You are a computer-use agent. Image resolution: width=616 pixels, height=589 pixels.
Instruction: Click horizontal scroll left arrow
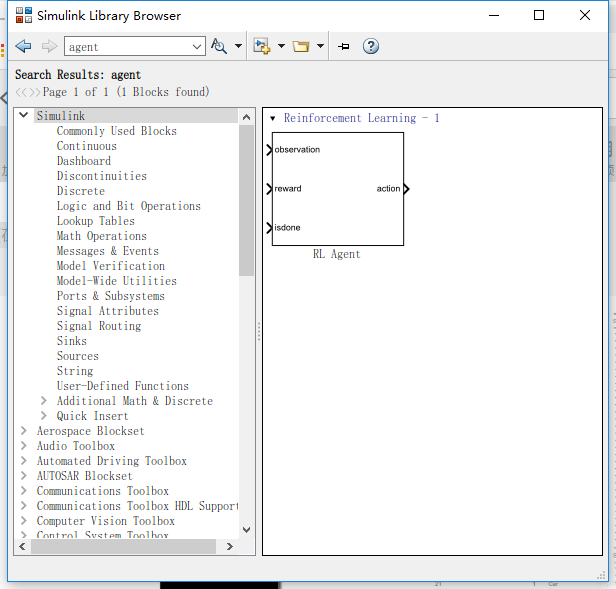click(22, 547)
